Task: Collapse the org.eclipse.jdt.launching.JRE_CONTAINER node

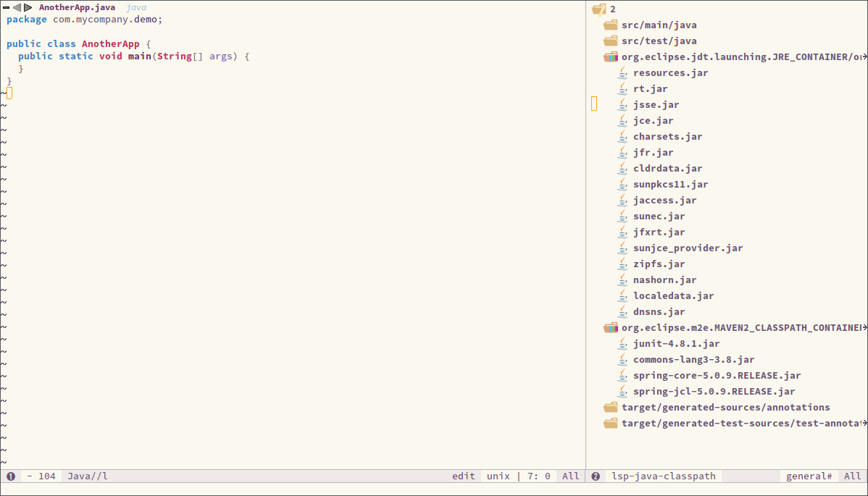Action: (x=742, y=57)
